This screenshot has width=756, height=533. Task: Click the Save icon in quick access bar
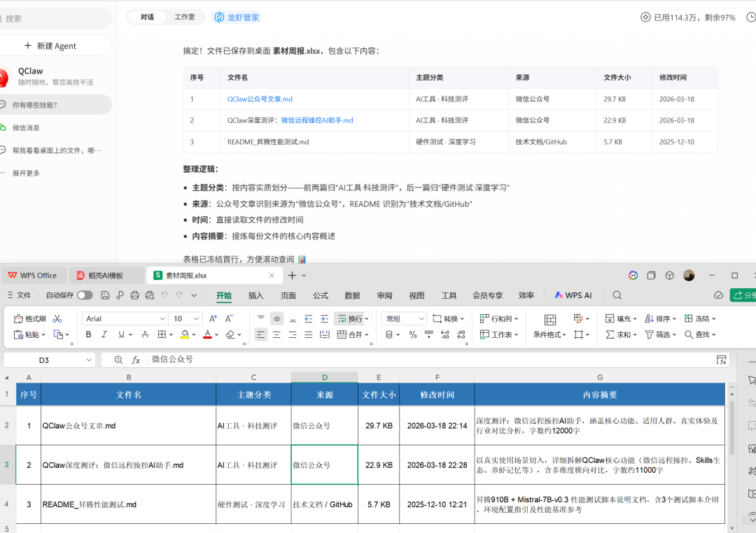point(105,295)
